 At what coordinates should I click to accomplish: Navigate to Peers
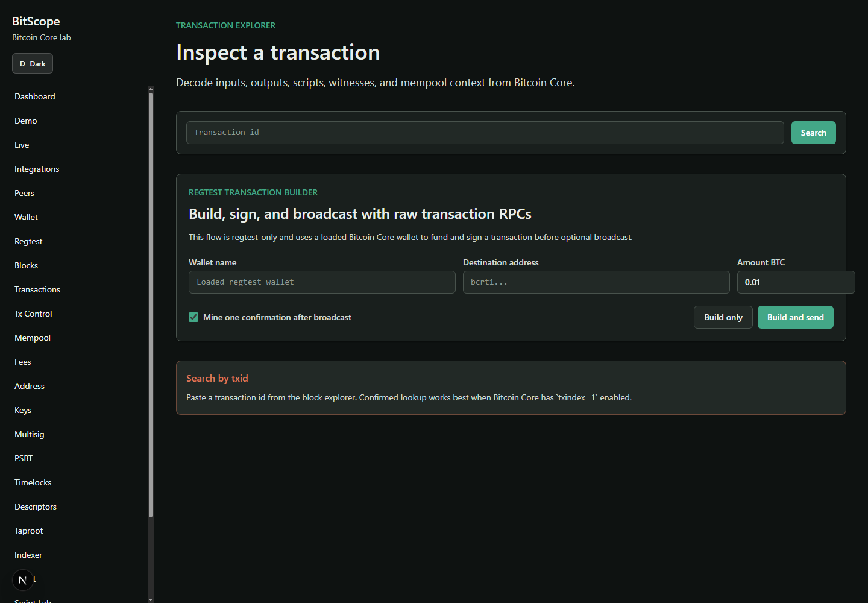(x=24, y=193)
